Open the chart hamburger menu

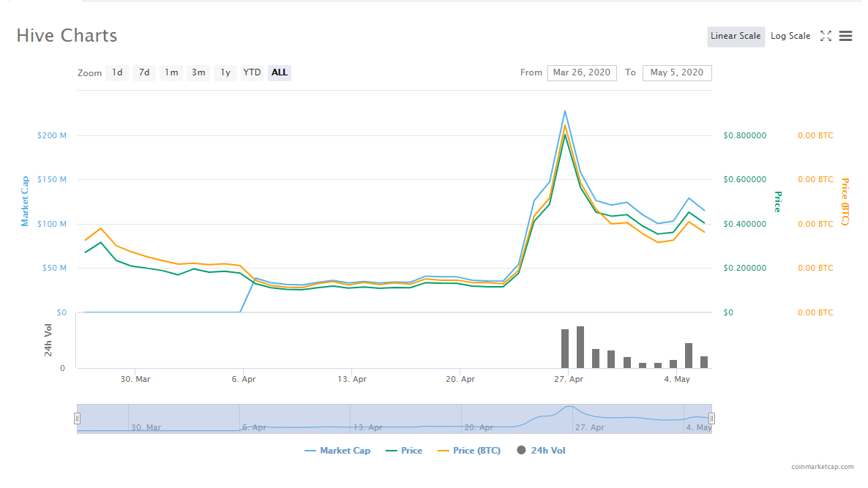pyautogui.click(x=845, y=36)
